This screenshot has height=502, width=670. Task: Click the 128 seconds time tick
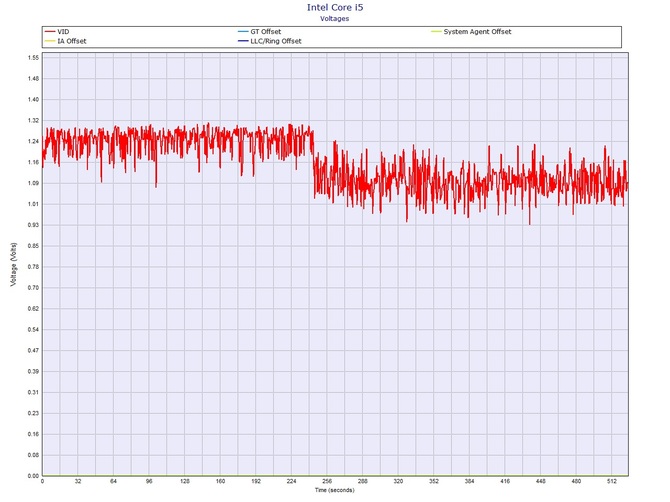(185, 481)
